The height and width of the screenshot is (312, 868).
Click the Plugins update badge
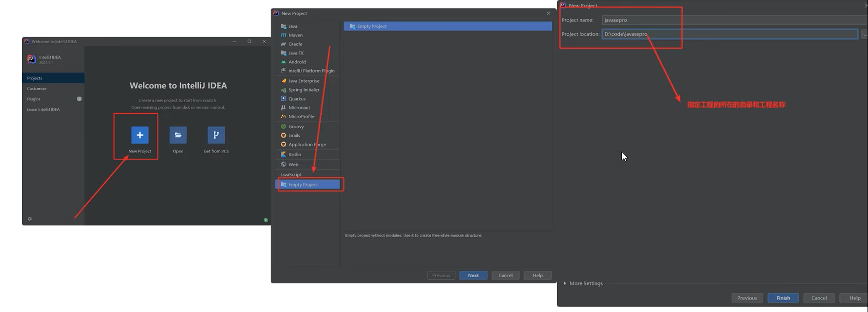point(79,99)
